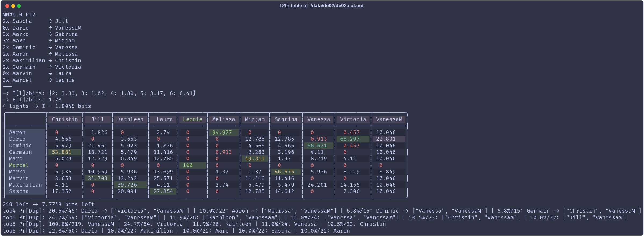
Task: Click the Maximilian row label in table
Action: tap(26, 185)
